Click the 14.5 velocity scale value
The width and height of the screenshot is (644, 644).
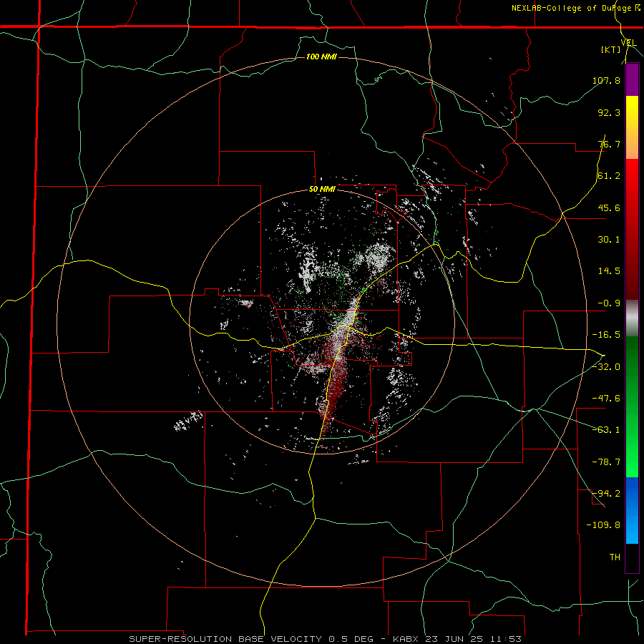click(x=609, y=271)
